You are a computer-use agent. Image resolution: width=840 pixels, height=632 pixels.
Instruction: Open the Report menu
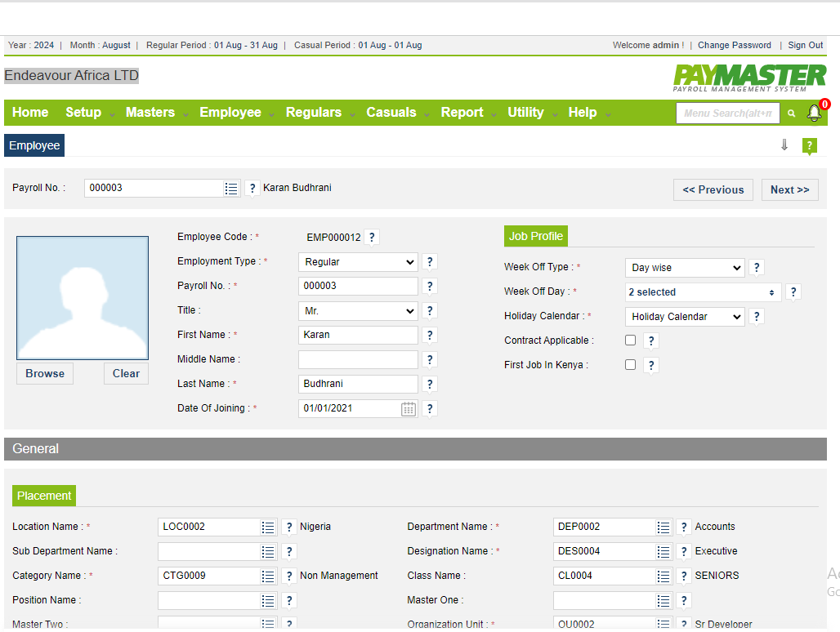(x=462, y=113)
